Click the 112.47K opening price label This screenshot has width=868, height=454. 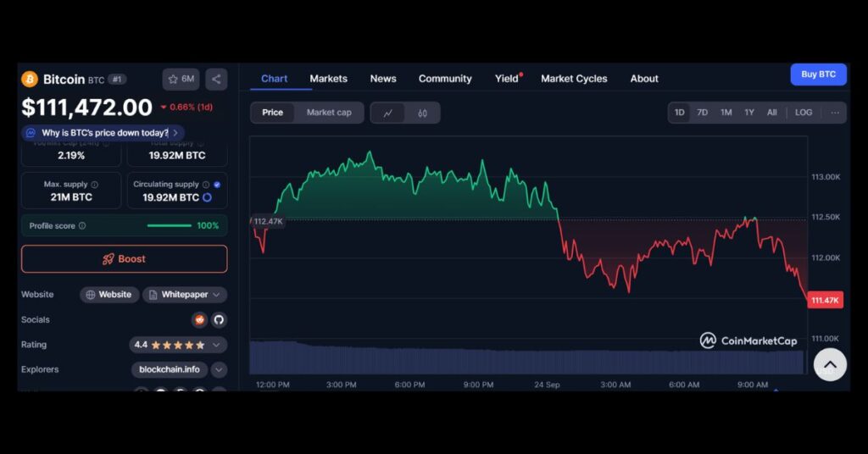(267, 221)
